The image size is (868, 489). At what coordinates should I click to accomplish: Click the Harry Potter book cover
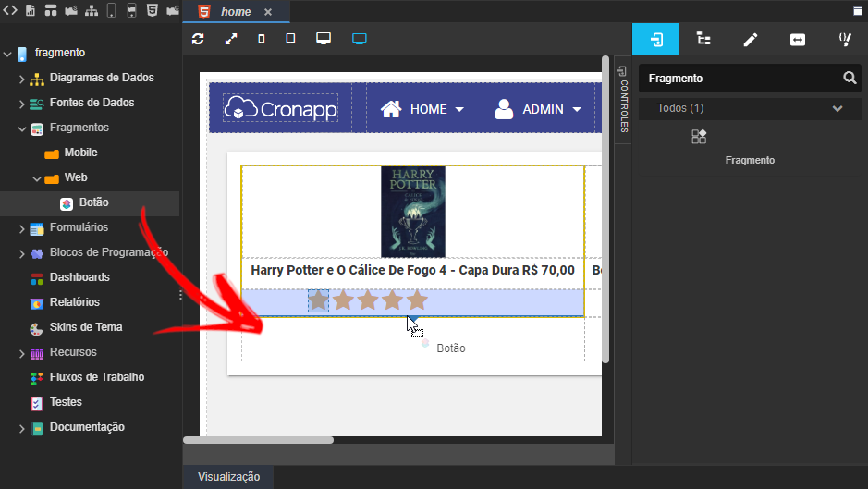click(413, 212)
